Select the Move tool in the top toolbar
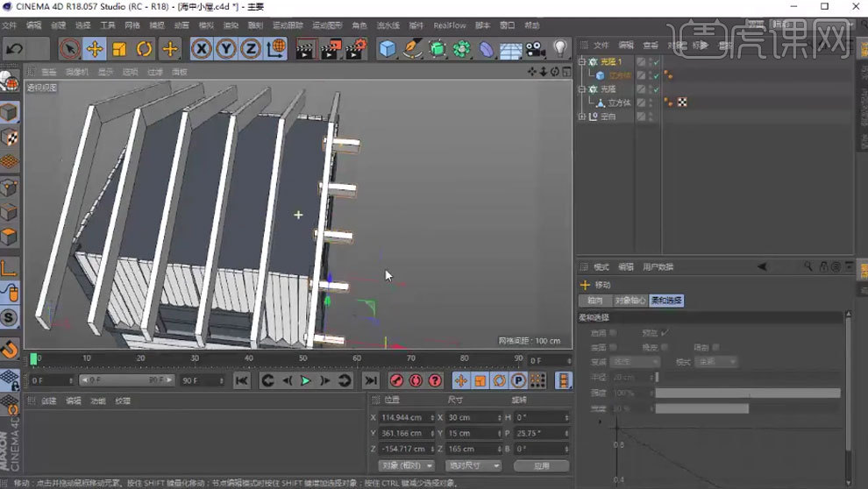This screenshot has height=489, width=868. pyautogui.click(x=95, y=49)
